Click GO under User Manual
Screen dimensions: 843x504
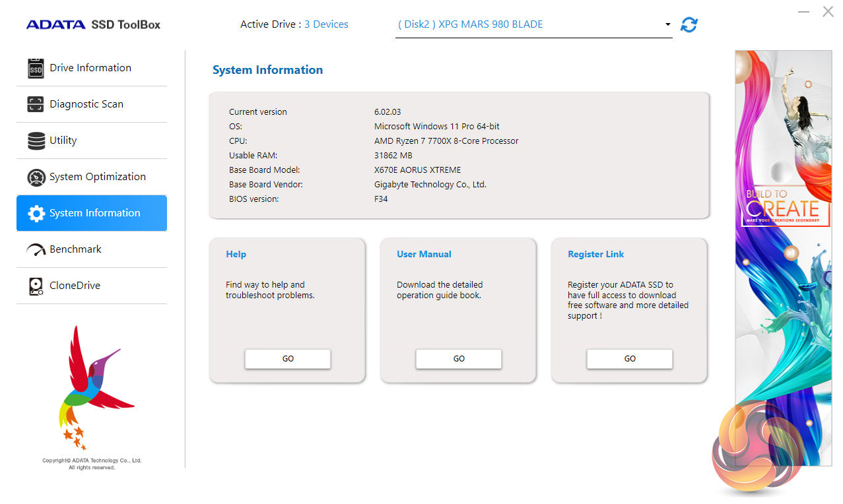(x=459, y=359)
